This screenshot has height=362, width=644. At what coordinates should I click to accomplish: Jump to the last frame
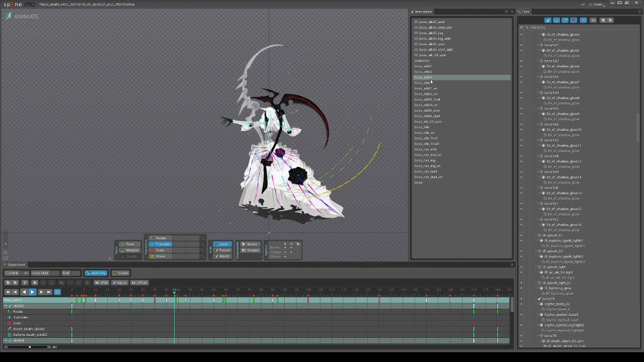click(49, 292)
